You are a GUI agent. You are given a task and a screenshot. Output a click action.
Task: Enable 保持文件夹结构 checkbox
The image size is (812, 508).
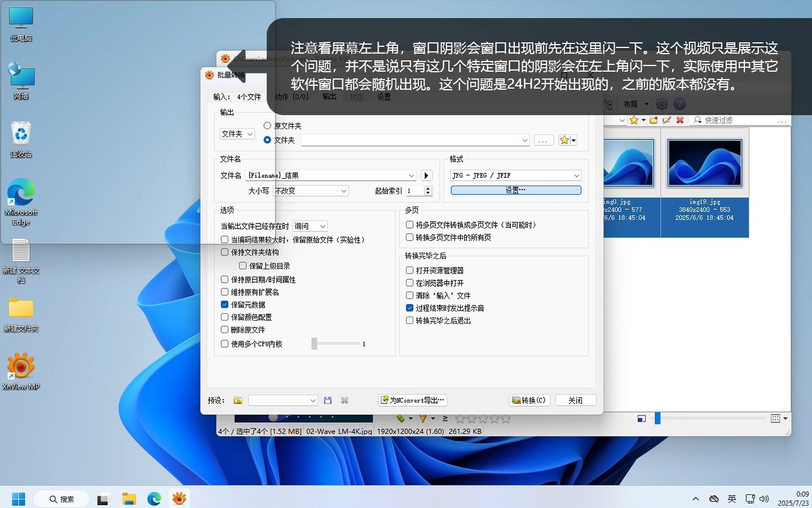224,252
